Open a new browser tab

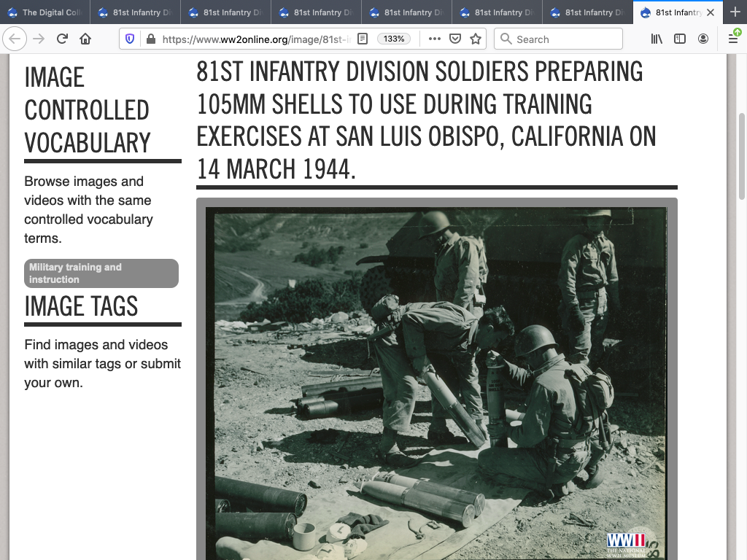tap(735, 12)
